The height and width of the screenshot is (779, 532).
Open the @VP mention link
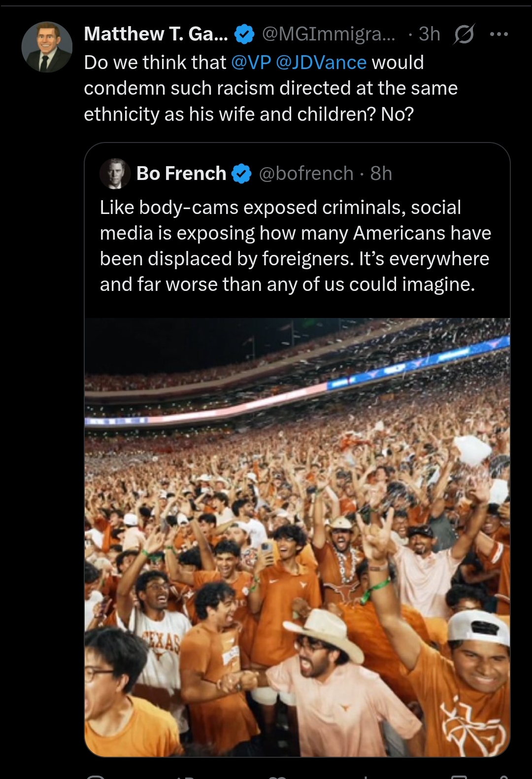point(251,63)
